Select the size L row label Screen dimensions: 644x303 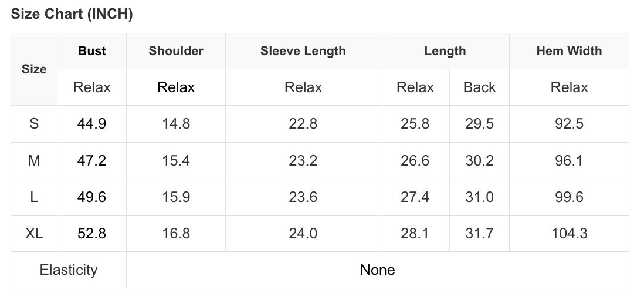pyautogui.click(x=34, y=197)
